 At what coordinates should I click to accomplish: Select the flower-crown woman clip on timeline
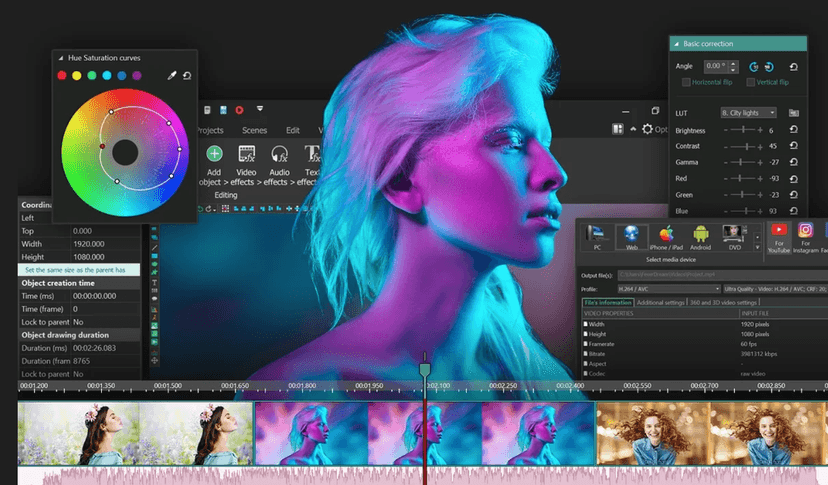(x=136, y=433)
